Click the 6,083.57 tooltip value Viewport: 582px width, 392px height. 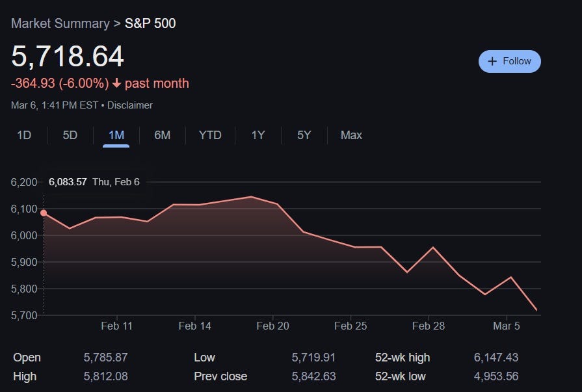68,182
